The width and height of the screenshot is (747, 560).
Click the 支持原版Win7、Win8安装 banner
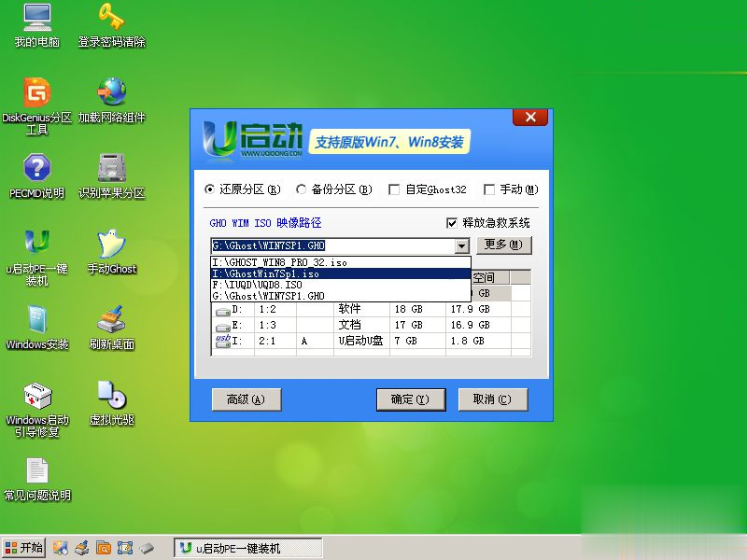pos(389,142)
